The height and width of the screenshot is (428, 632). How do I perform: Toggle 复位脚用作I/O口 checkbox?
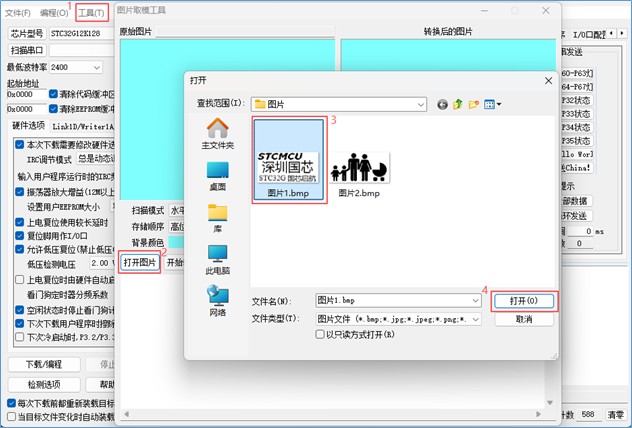point(19,236)
